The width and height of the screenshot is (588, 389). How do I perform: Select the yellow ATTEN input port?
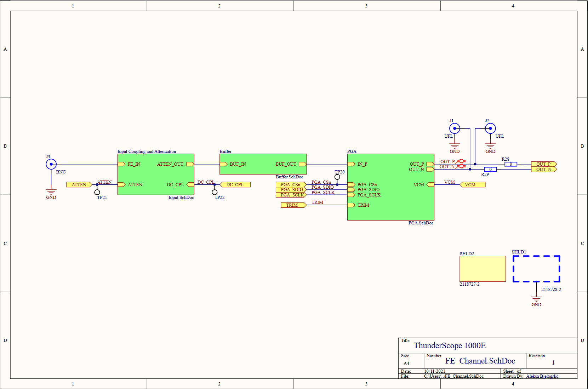[x=79, y=184]
